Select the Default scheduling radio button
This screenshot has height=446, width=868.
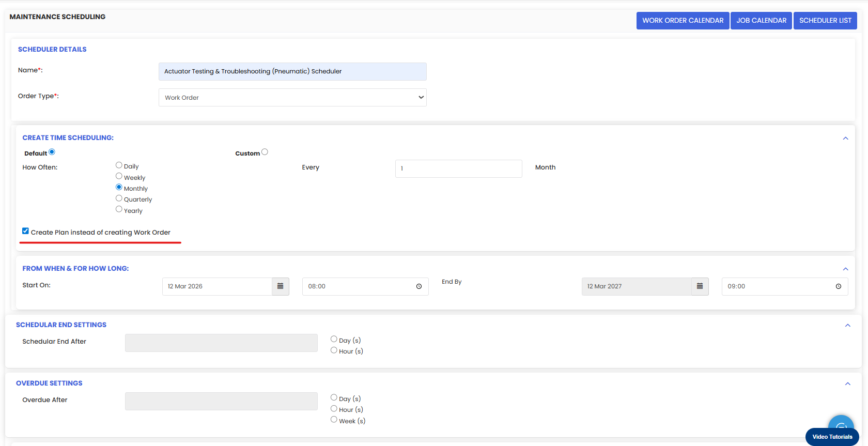52,152
